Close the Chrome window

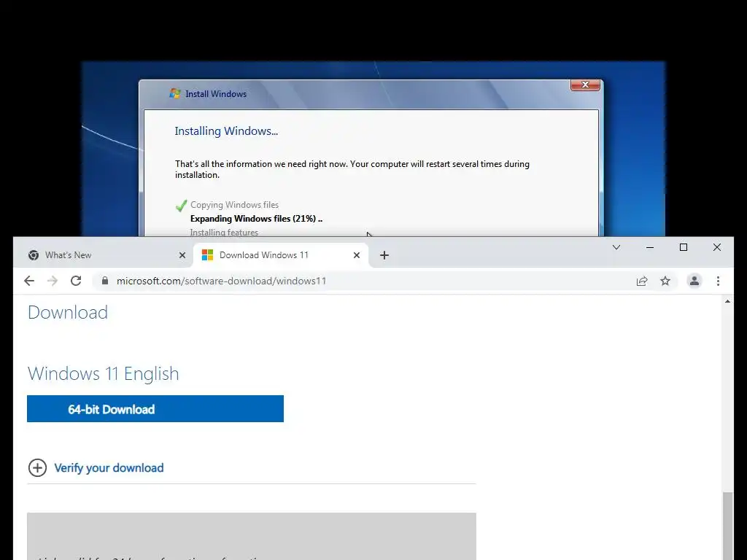(716, 247)
